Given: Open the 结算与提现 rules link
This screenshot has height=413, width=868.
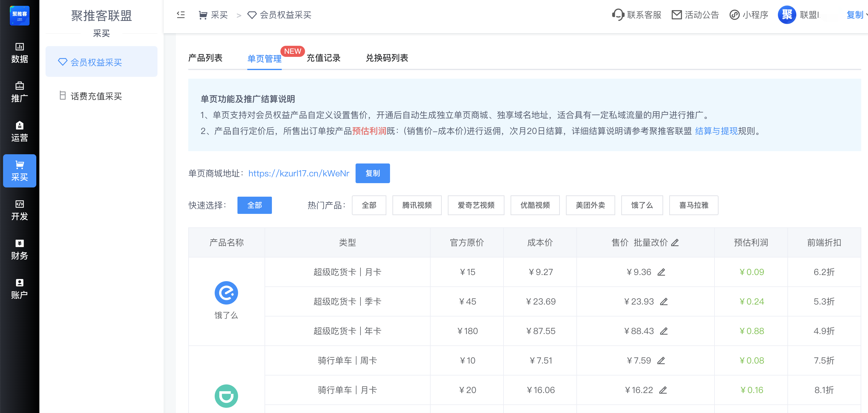Looking at the screenshot, I should pos(716,131).
